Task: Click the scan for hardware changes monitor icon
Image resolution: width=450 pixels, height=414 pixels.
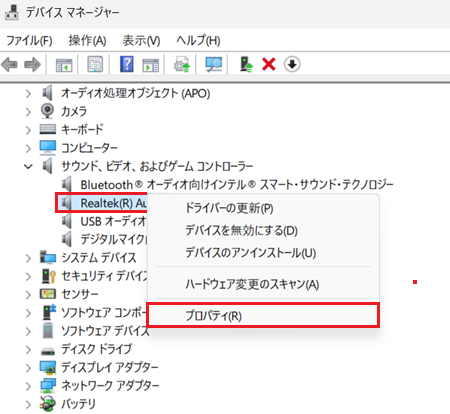Action: click(x=213, y=64)
